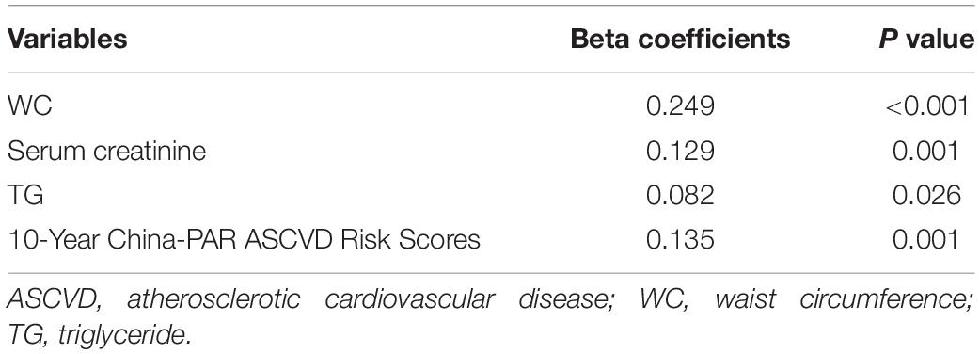Click 'waist circumference' in the footnote
Image resolution: width=980 pixels, height=354 pixels.
point(846,299)
